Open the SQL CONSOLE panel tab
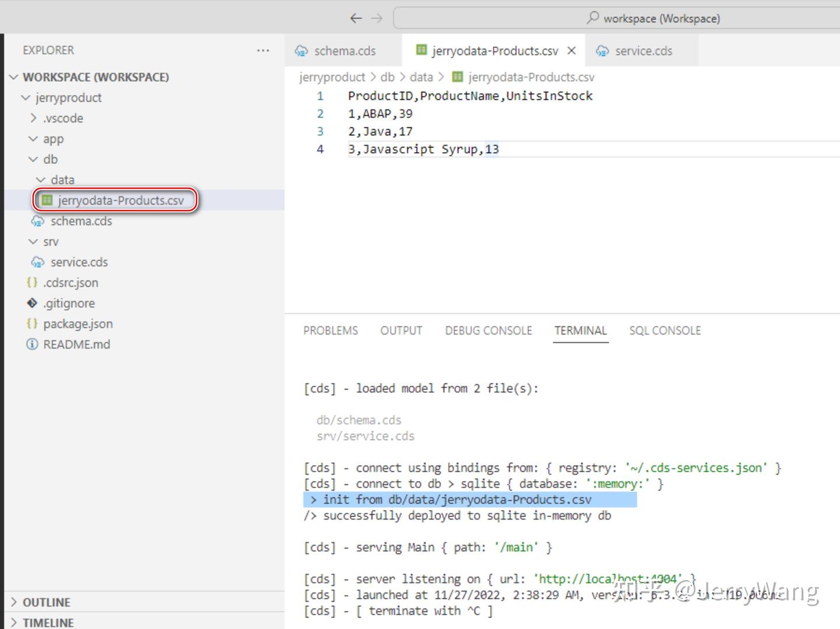The width and height of the screenshot is (840, 629). click(x=664, y=331)
